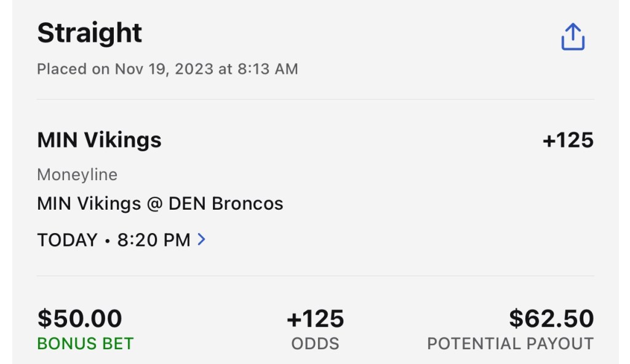Screen dimensions: 630x364
Task: Click +125 odds beside MIN Vikings heading
Action: click(x=567, y=140)
